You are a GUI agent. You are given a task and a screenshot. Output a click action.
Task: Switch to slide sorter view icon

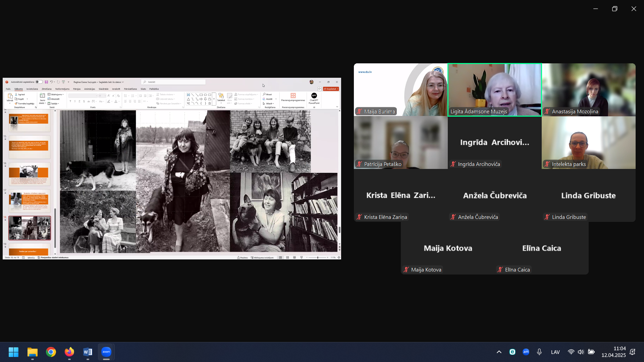click(287, 258)
